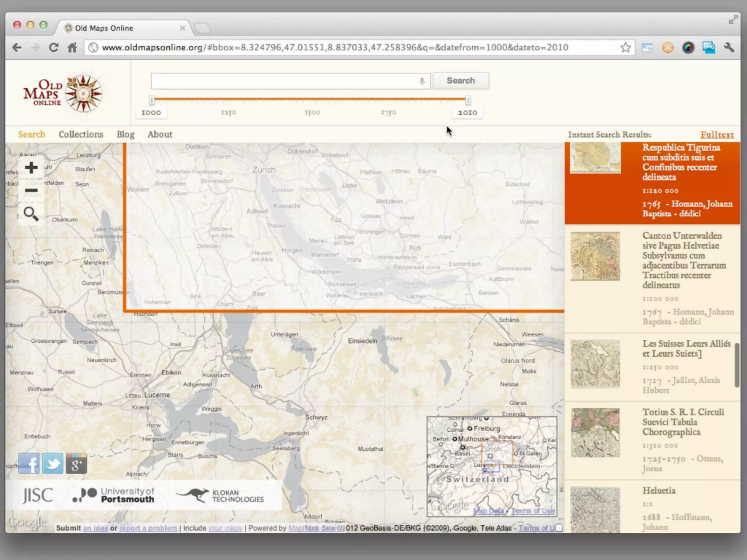Click the right handle of the date slider
Screen dimensions: 747x560
click(468, 100)
